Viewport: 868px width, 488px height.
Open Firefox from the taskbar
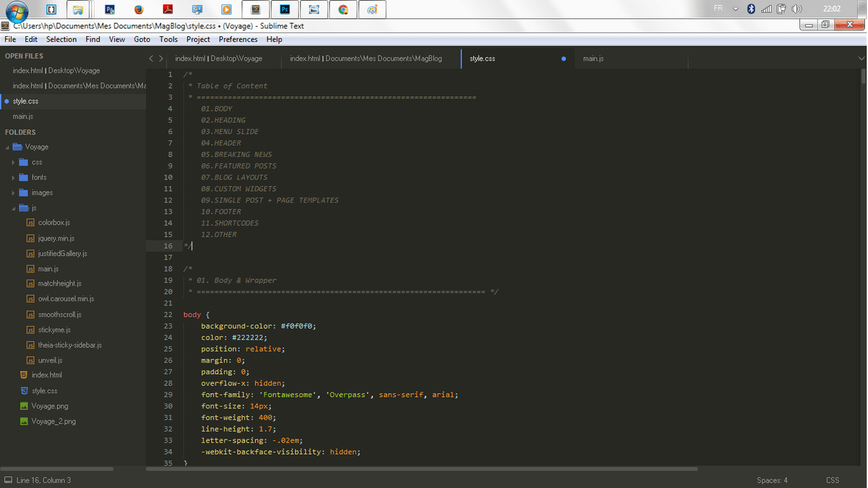click(138, 9)
